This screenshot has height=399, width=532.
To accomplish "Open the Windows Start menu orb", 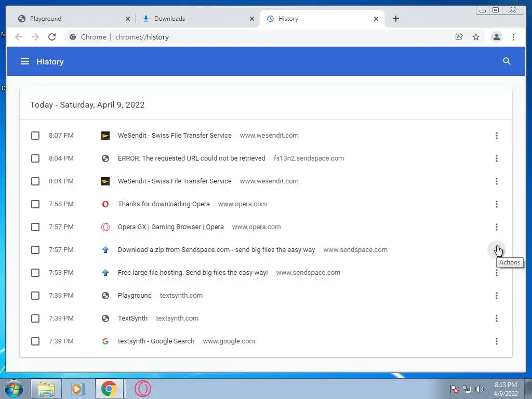I will pyautogui.click(x=14, y=389).
